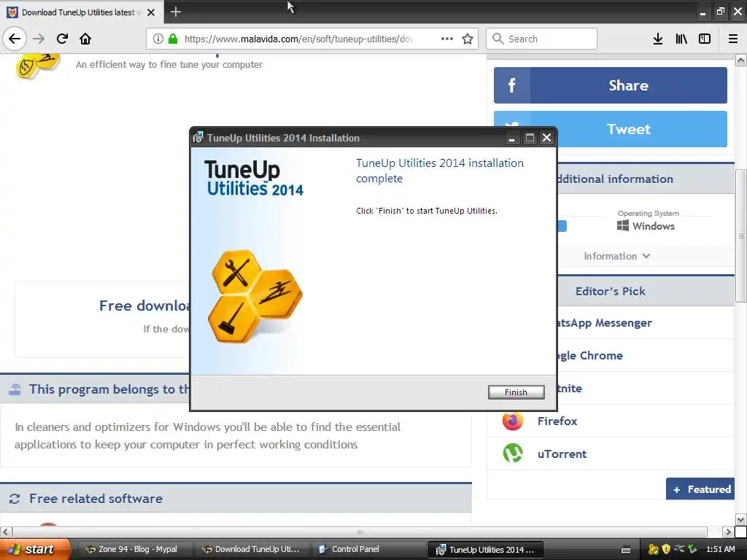Open the browser hamburger menu
Screen dimensions: 747x560
[733, 39]
